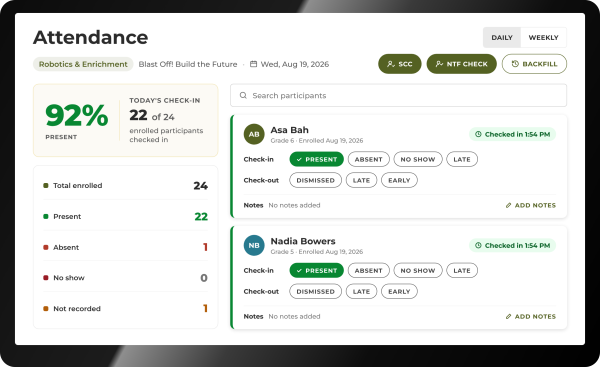This screenshot has height=367, width=600.
Task: Open the date Wed, Aug 19, 2026
Action: 295,64
